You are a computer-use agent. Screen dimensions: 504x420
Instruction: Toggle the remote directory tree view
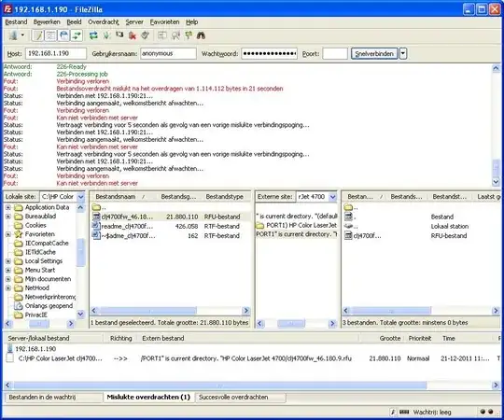(64, 35)
